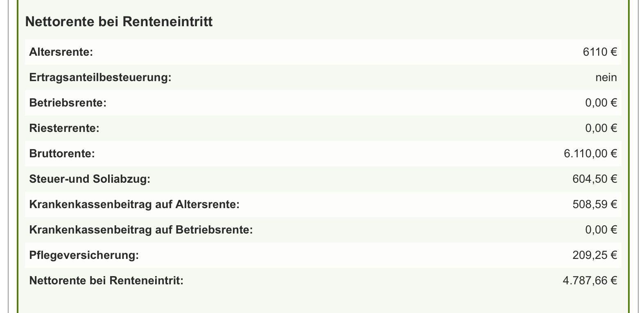Select the Pflegeversicherung label
This screenshot has height=313, width=644.
84,255
